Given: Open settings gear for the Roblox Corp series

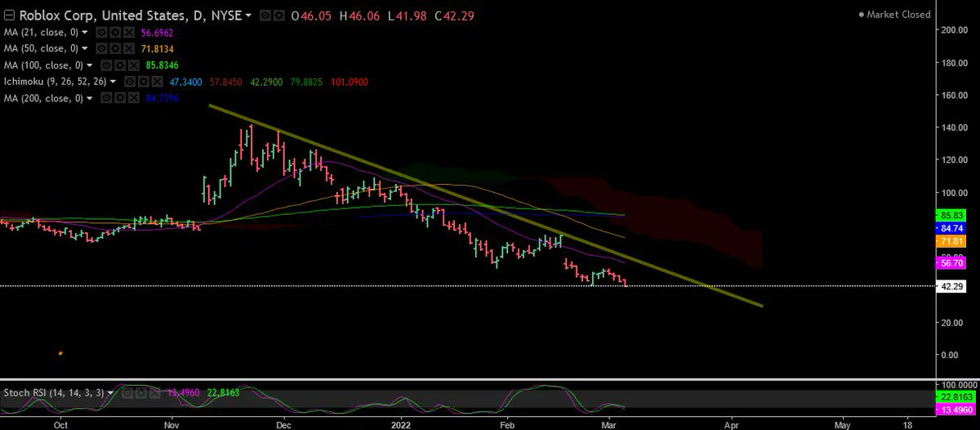Looking at the screenshot, I should coord(278,16).
